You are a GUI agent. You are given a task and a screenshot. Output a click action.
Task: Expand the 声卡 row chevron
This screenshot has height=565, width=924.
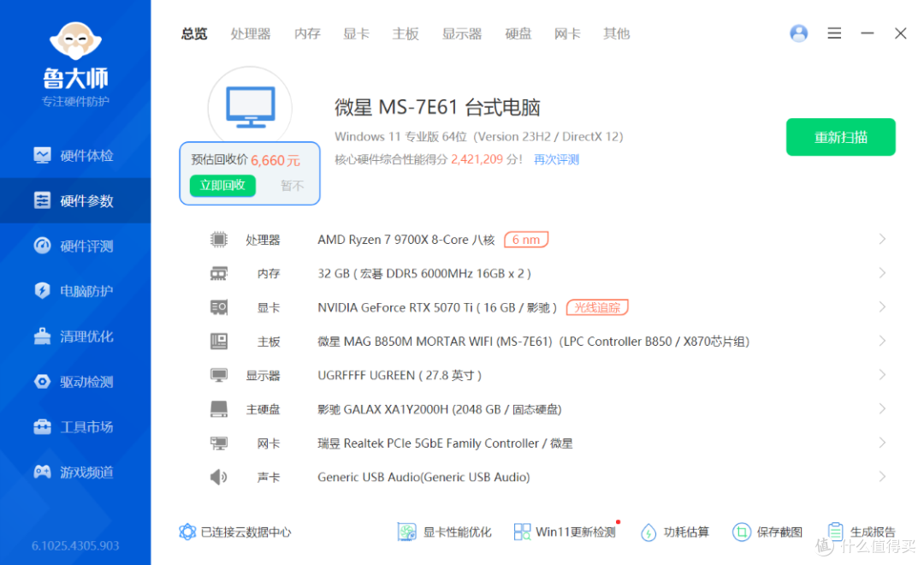tap(882, 477)
